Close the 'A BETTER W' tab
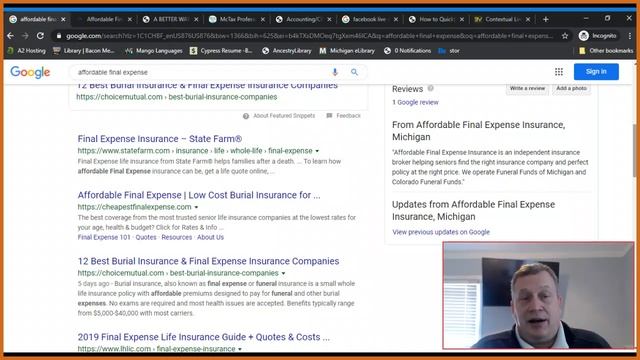The image size is (640, 360). pyautogui.click(x=196, y=19)
